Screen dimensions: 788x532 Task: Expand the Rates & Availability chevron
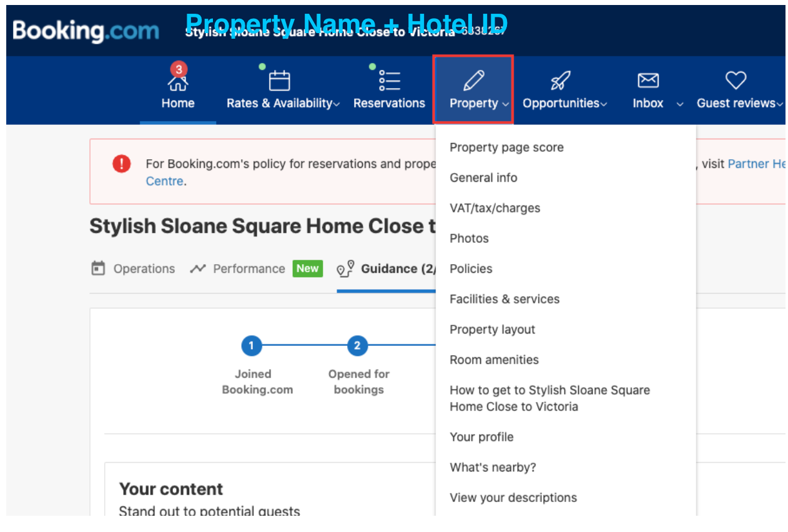[337, 104]
